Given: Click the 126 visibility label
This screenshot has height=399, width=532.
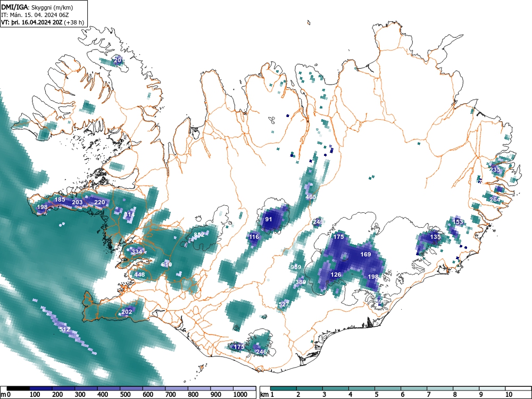Looking at the screenshot, I should click(336, 275).
